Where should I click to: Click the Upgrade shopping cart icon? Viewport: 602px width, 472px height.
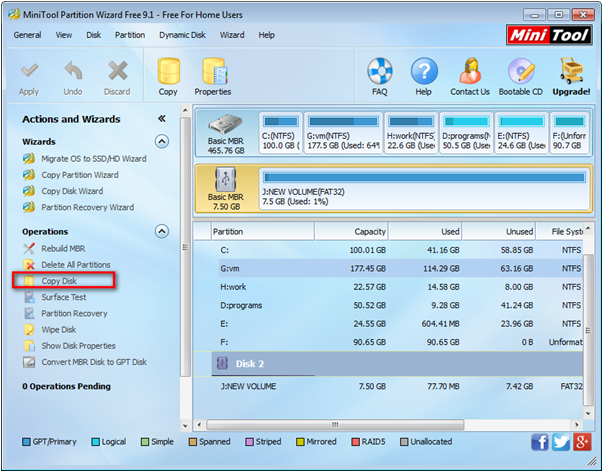point(571,71)
